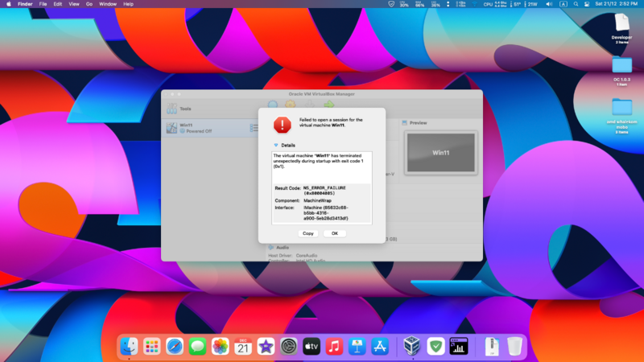644x362 pixels.
Task: Open Control Center in menu bar
Action: coord(587,4)
